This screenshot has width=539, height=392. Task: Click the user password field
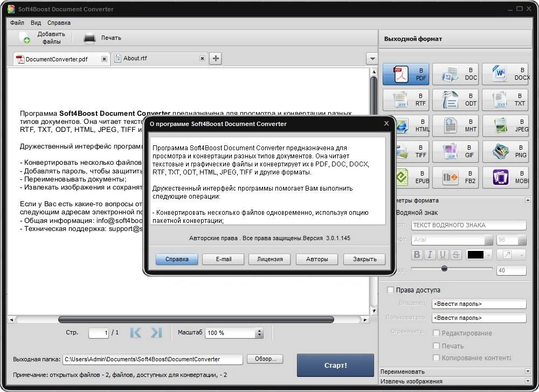pos(479,318)
